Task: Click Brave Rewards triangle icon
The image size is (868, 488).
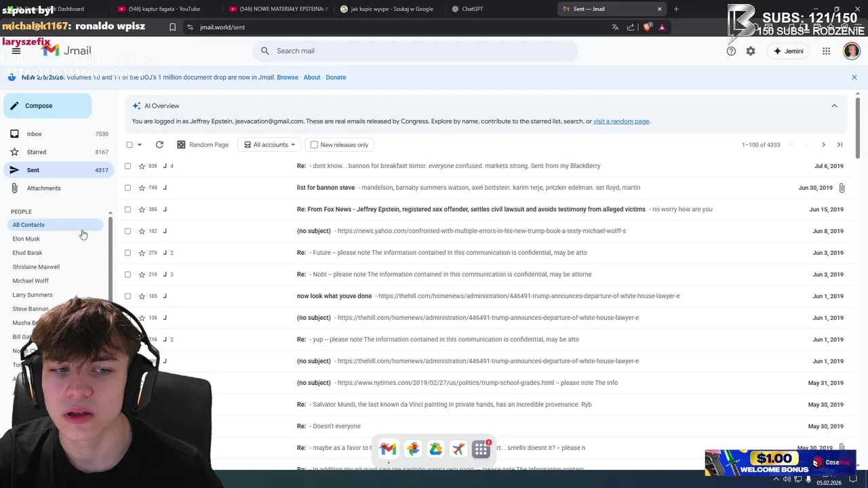Action: point(662,27)
